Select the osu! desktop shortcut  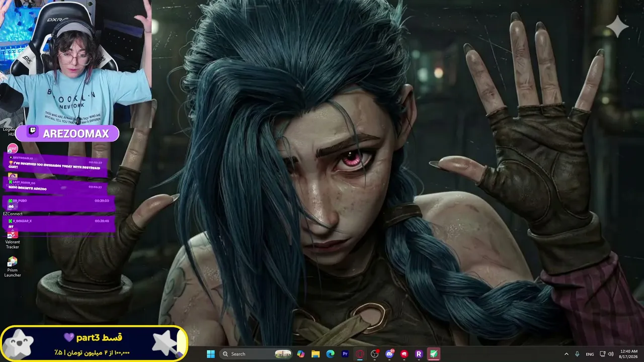(x=13, y=148)
